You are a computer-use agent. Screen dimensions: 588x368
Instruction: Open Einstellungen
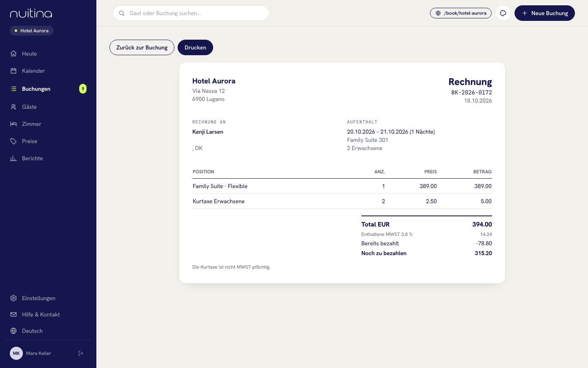tap(48, 298)
